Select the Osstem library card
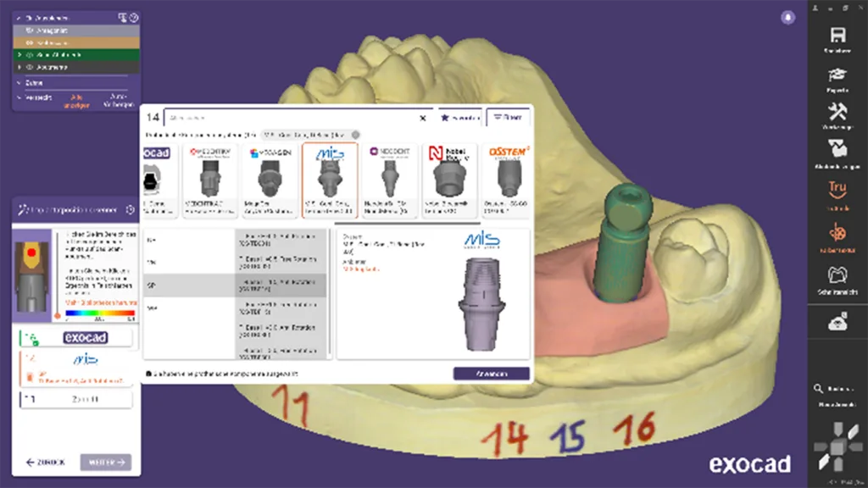868x488 pixels. [507, 180]
